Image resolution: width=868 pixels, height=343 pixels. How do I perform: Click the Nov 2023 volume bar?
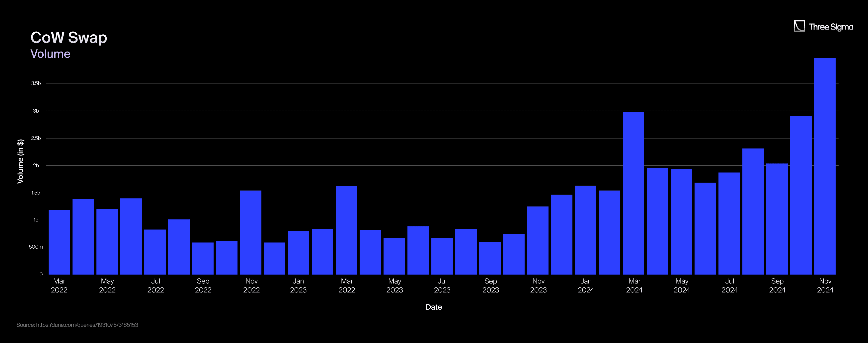(538, 241)
